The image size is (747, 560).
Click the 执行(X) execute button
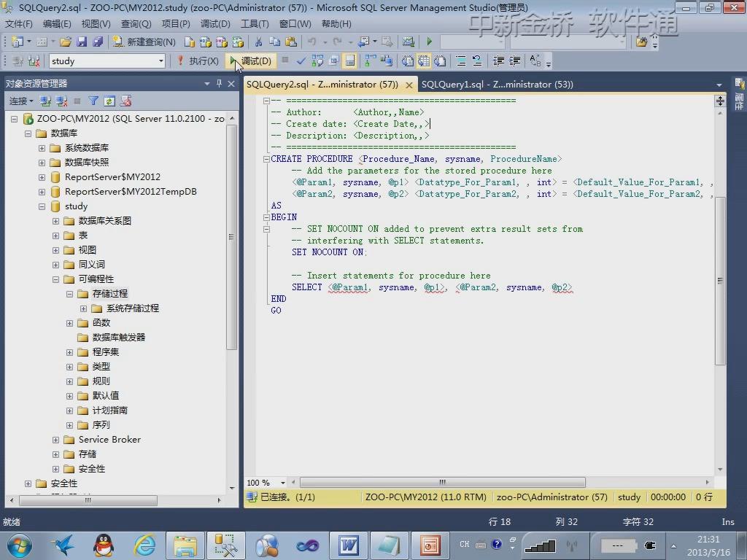point(198,61)
